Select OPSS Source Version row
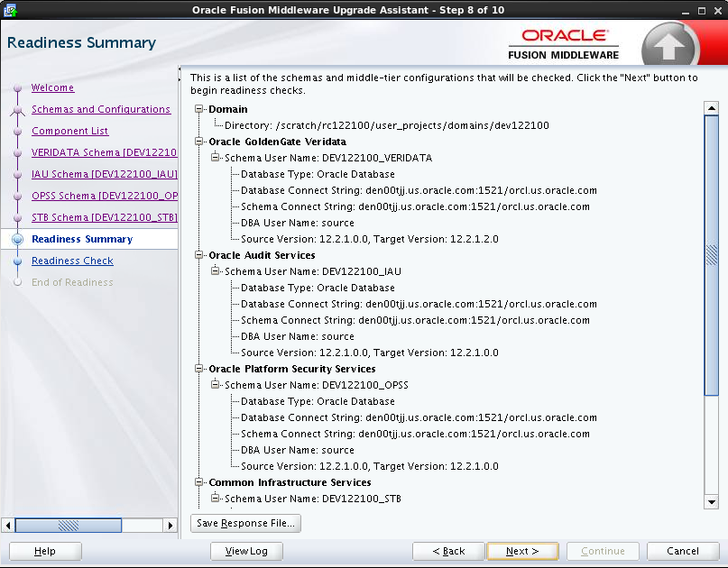Screen dimensions: 728x568 pos(370,466)
